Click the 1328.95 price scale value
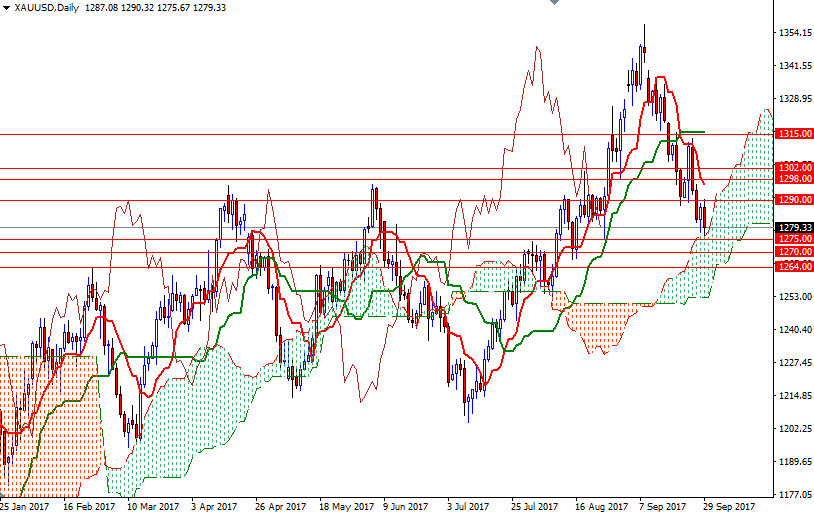 tap(795, 98)
